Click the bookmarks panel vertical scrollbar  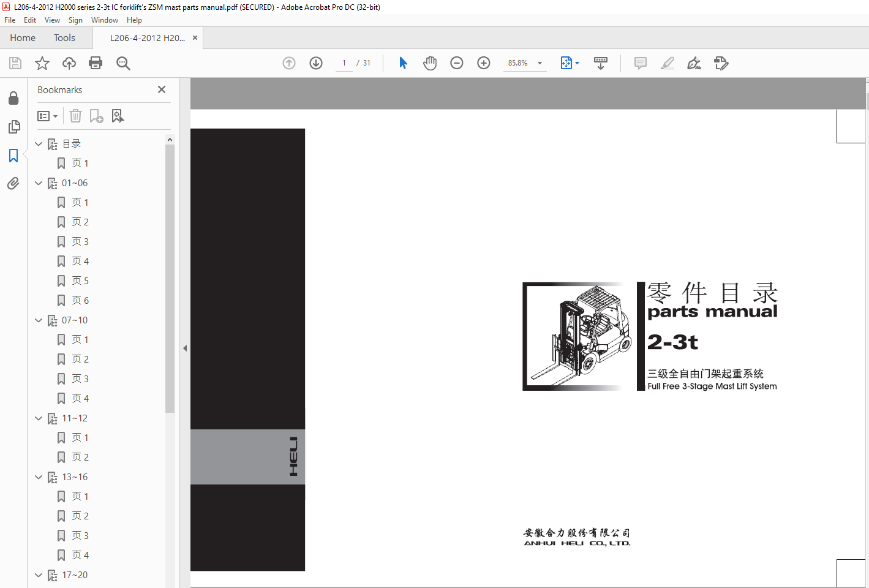(170, 279)
